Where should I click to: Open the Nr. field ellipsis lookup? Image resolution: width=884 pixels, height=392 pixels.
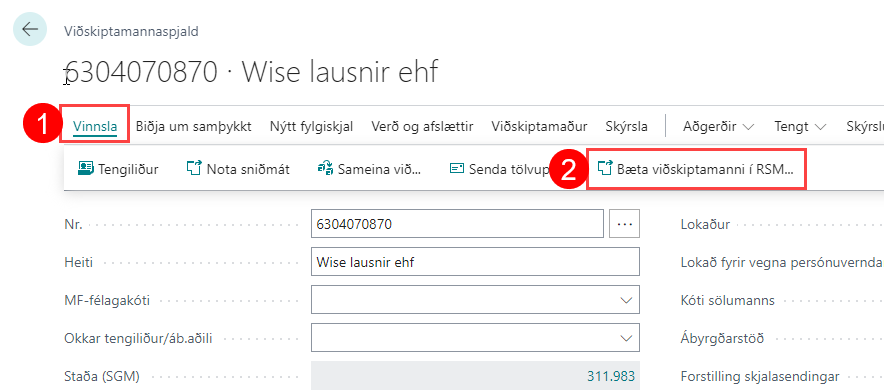(625, 224)
